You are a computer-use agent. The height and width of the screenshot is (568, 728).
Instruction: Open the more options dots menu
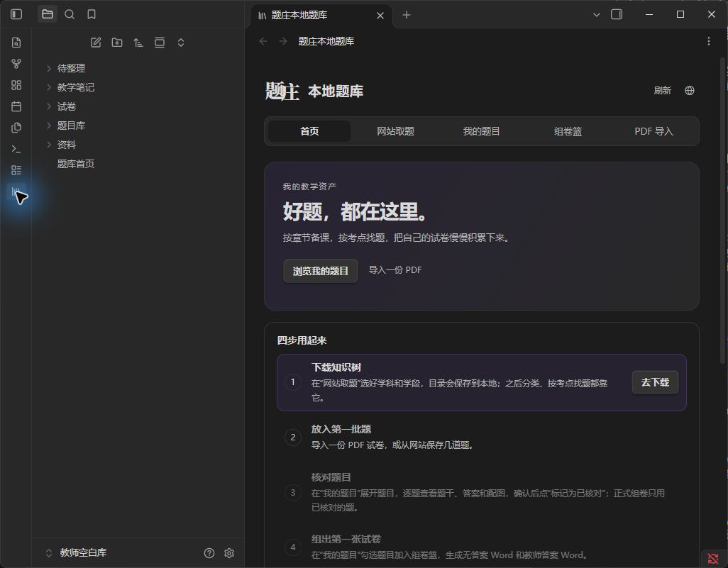(x=709, y=41)
